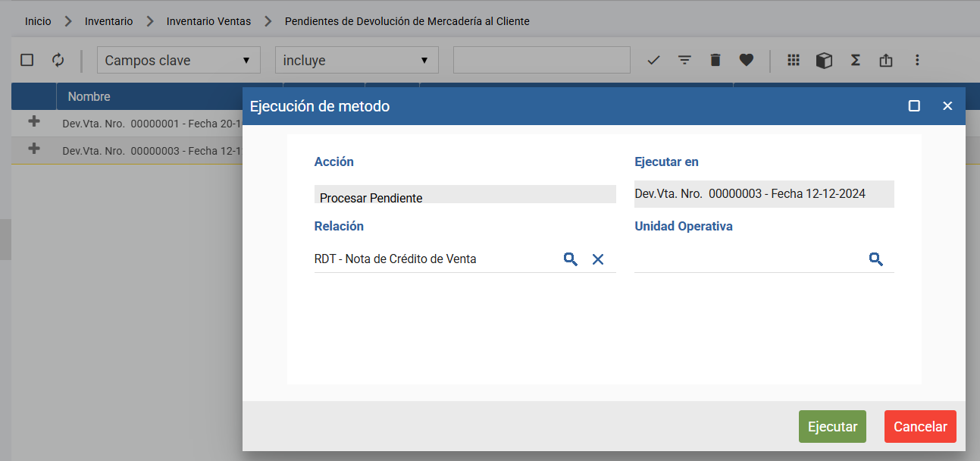Click the green Ejecutar button

pyautogui.click(x=832, y=427)
